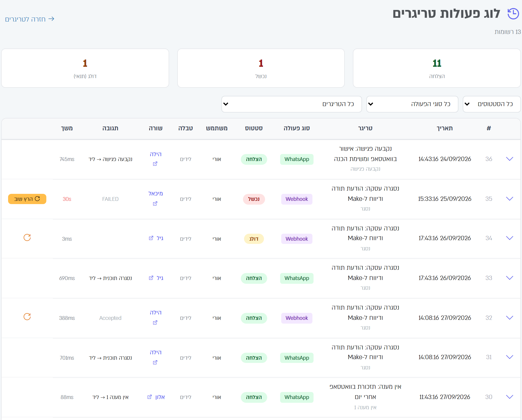
Task: Expand log row 36 details
Action: [x=510, y=159]
